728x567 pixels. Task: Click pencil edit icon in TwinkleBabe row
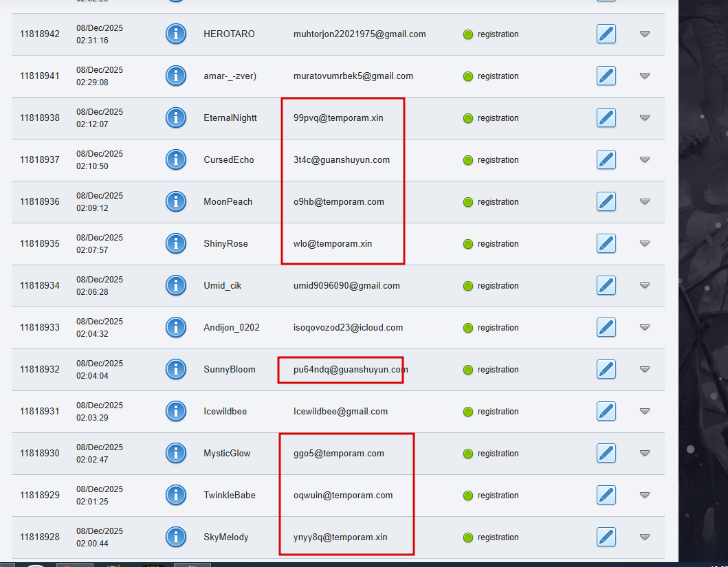606,495
